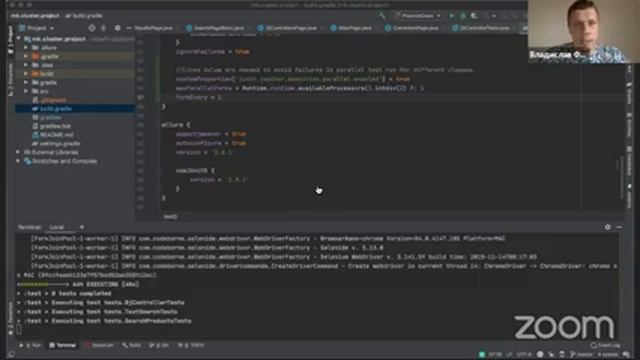This screenshot has height=360, width=640.
Task: Switch to the MainPage.java editor tab
Action: [351, 28]
